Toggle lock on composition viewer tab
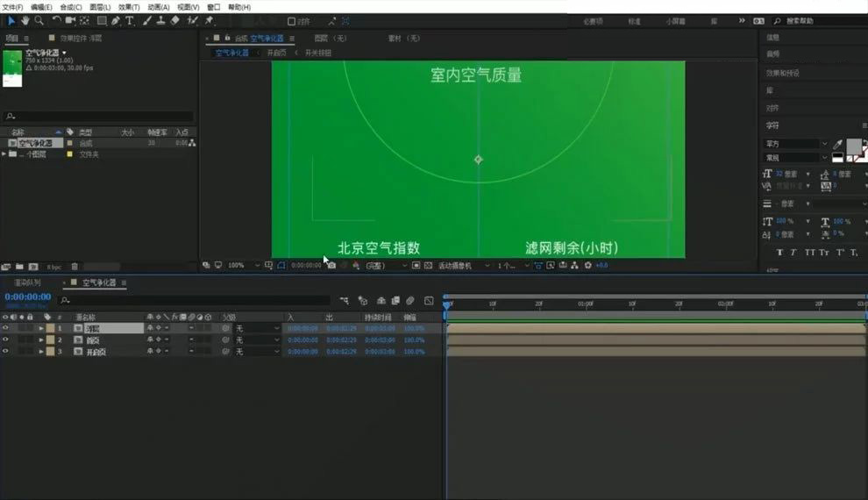Image resolution: width=868 pixels, height=500 pixels. tap(227, 39)
